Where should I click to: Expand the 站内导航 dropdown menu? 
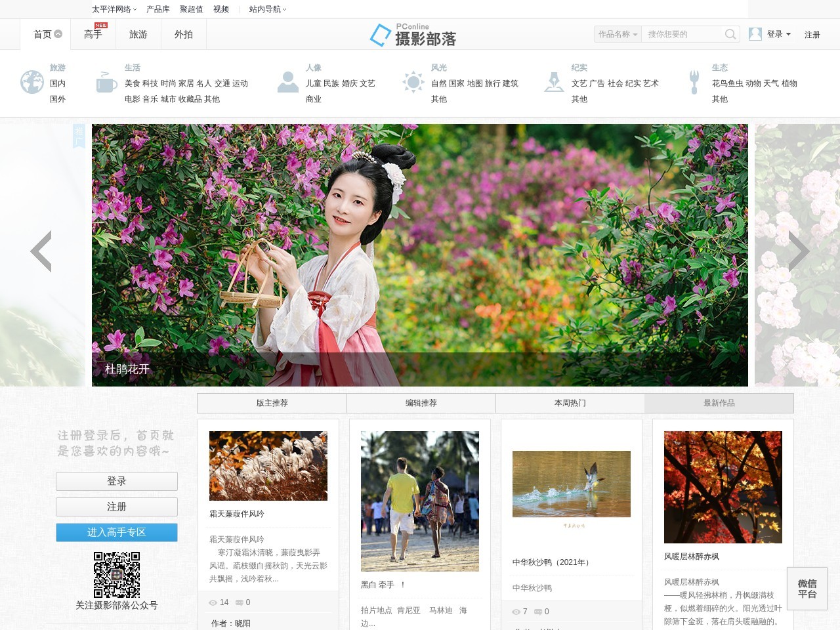click(x=268, y=9)
